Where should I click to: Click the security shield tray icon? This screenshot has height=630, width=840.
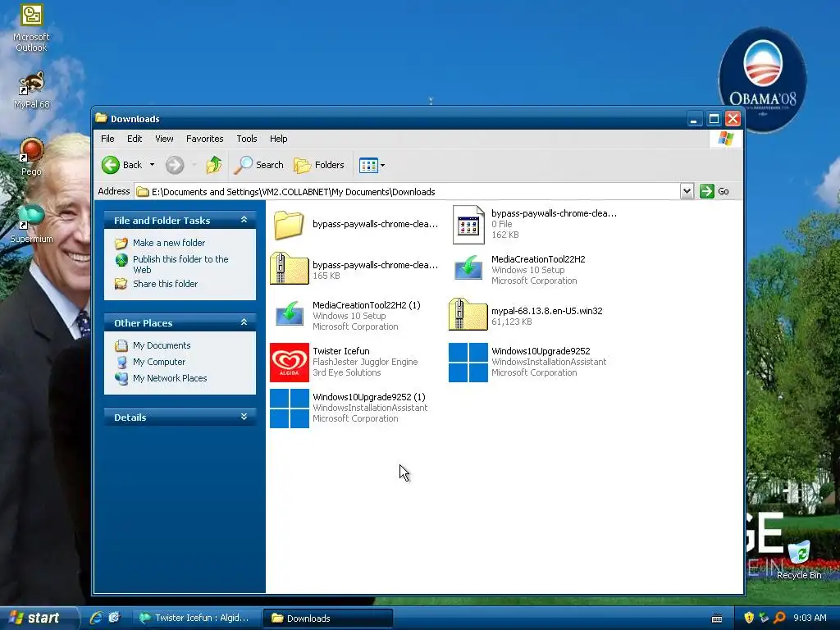749,618
